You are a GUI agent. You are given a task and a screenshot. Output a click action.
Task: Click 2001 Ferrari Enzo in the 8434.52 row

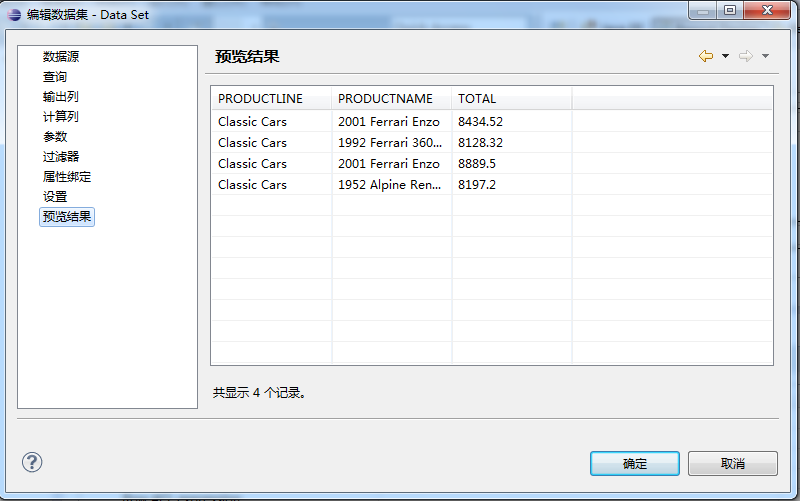tap(391, 121)
